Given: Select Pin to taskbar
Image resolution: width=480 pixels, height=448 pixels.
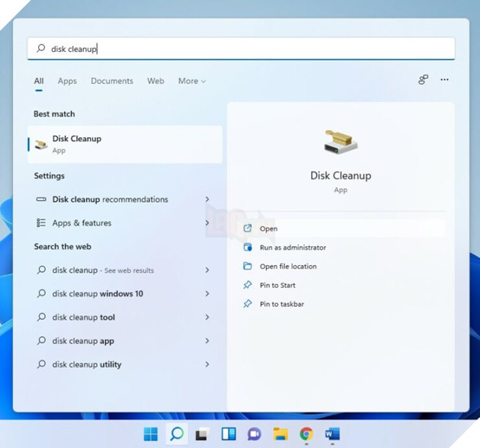Looking at the screenshot, I should pyautogui.click(x=342, y=304).
